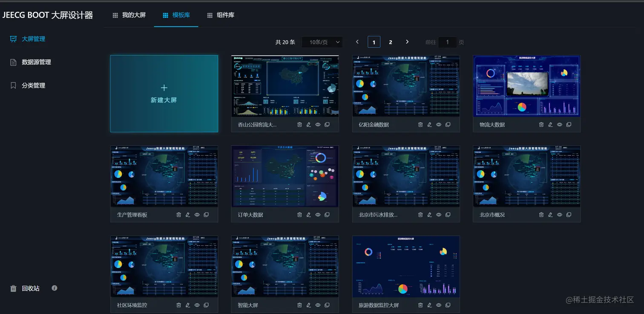Preview the 智能大屏 template with eye icon
644x314 pixels.
tap(318, 305)
